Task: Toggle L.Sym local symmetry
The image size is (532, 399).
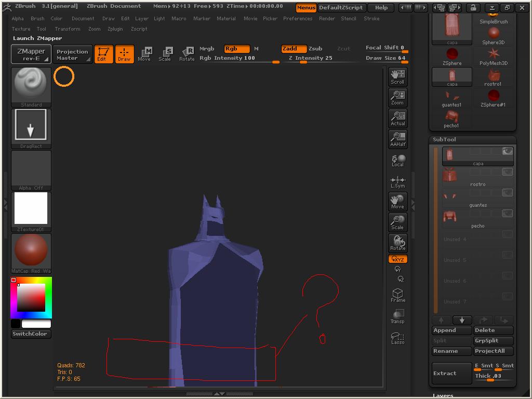Action: coord(397,182)
